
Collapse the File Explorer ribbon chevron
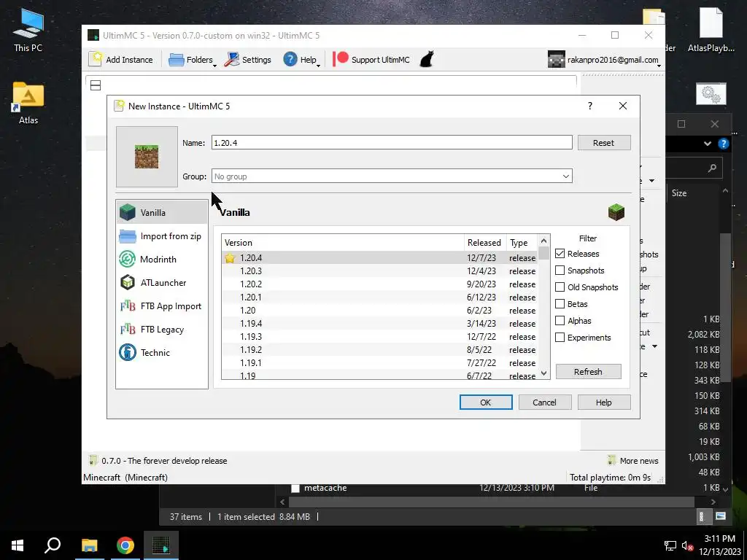[x=708, y=144]
